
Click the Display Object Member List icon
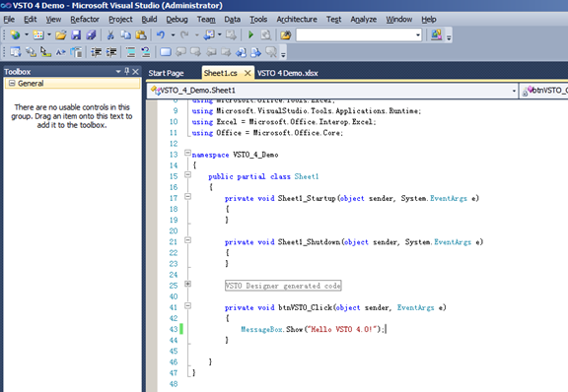(x=15, y=52)
